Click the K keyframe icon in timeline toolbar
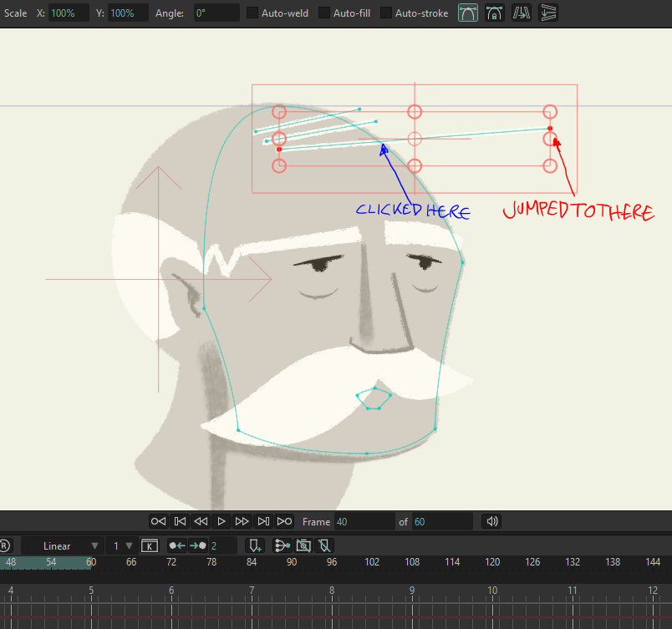 point(149,546)
